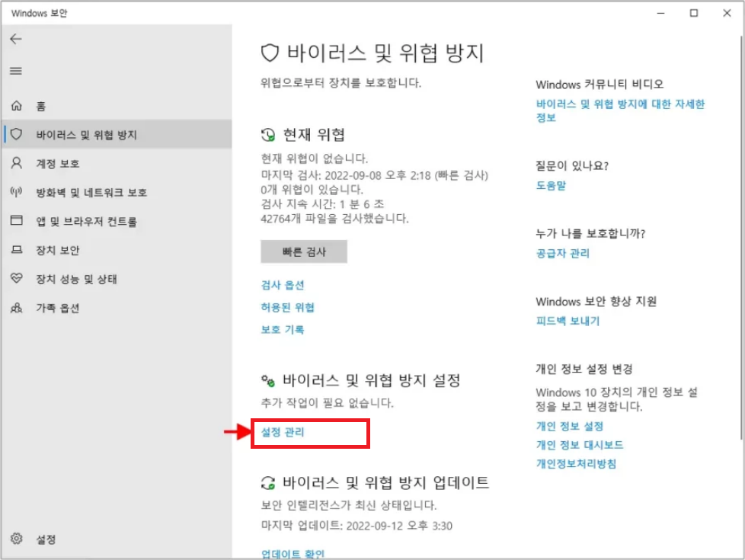Click the home icon in sidebar

point(17,106)
